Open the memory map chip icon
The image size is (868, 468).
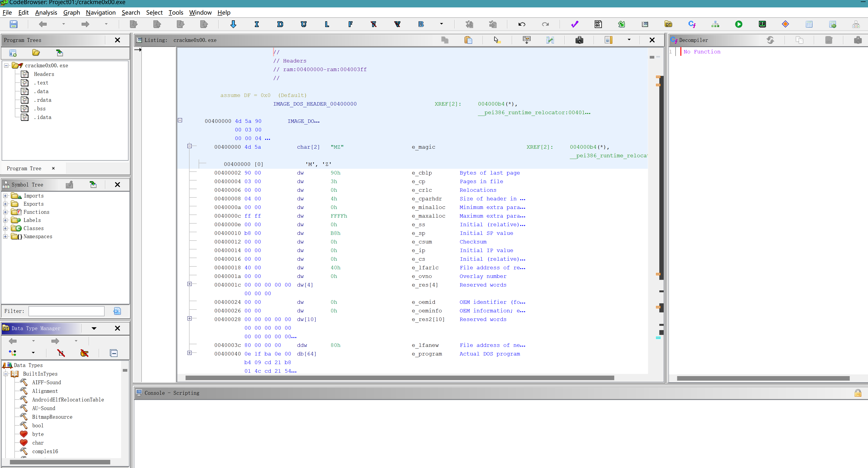tap(762, 24)
